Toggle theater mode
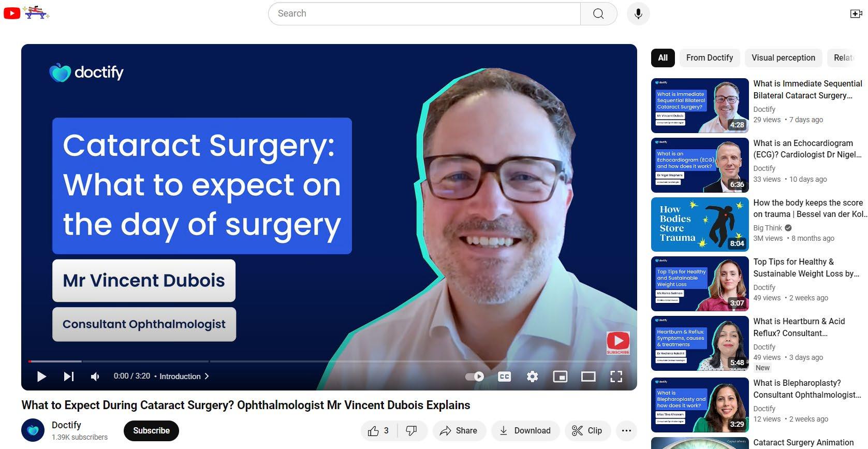868x449 pixels. (588, 376)
